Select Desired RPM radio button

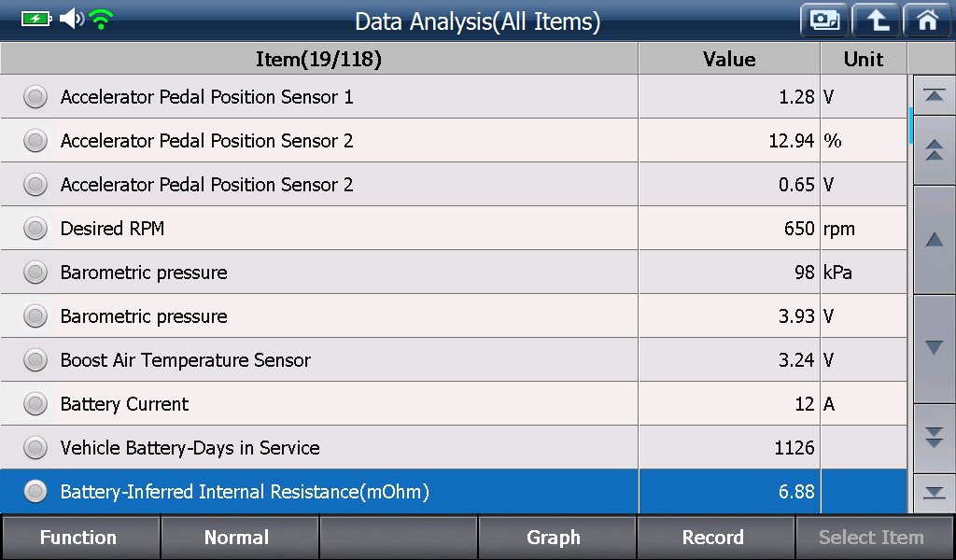point(35,229)
